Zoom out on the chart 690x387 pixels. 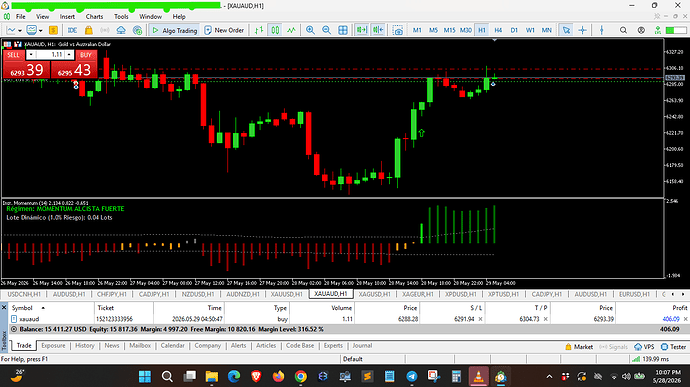coord(327,30)
